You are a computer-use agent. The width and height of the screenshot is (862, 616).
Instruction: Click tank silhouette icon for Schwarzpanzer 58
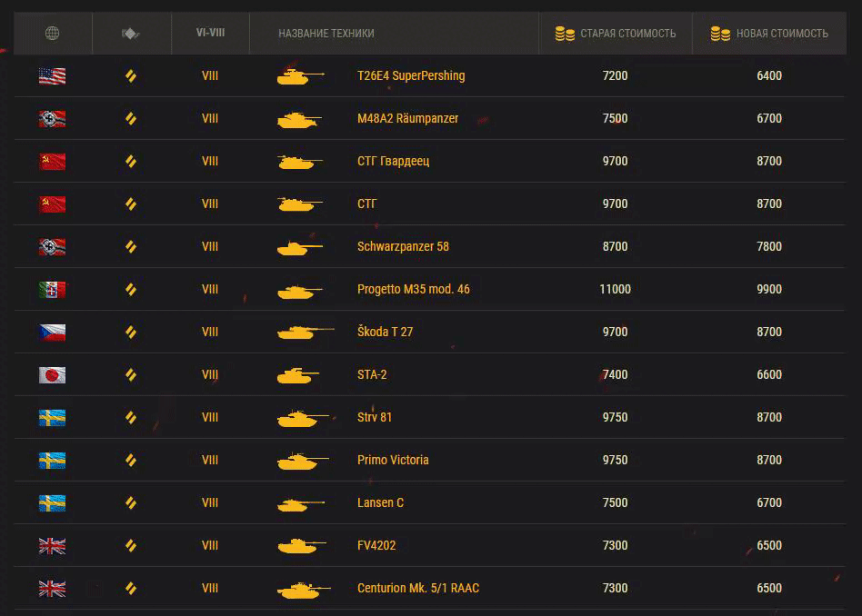click(300, 247)
